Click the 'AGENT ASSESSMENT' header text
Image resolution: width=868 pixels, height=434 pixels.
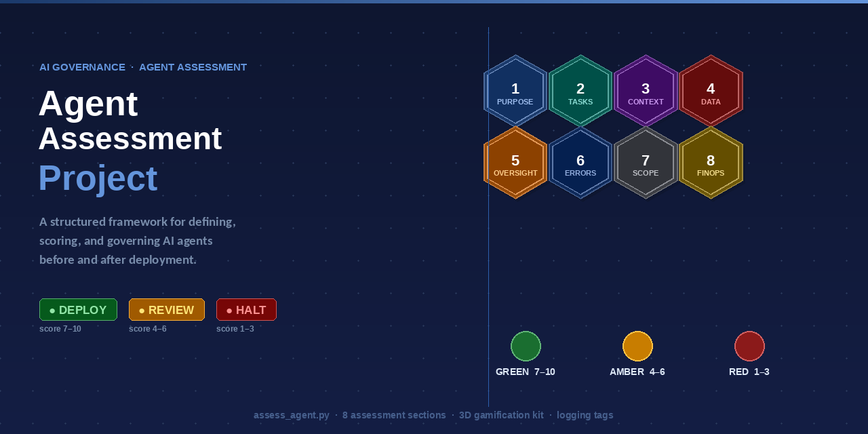[x=193, y=67]
